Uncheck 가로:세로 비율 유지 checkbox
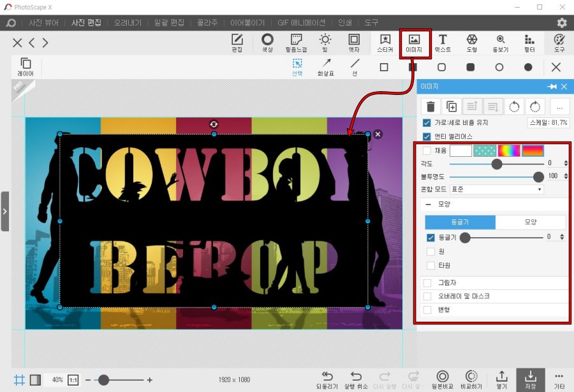Image resolution: width=574 pixels, height=392 pixels. coord(427,122)
